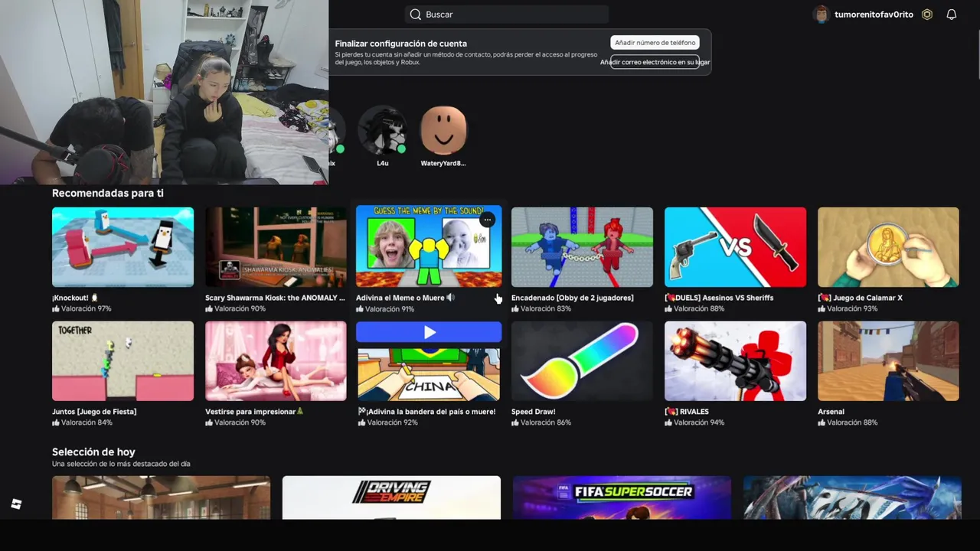Open Adivina el Meme o Muere thumbnail
The width and height of the screenshot is (980, 551).
click(429, 246)
